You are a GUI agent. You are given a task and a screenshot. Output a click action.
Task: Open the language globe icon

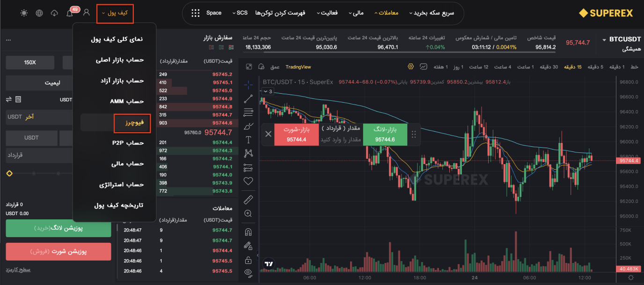click(x=39, y=13)
